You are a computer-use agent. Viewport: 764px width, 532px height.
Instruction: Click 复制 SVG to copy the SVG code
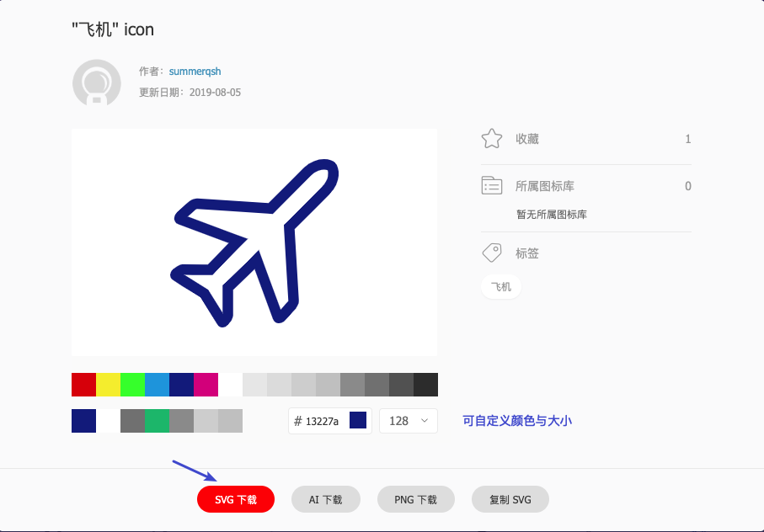click(510, 498)
